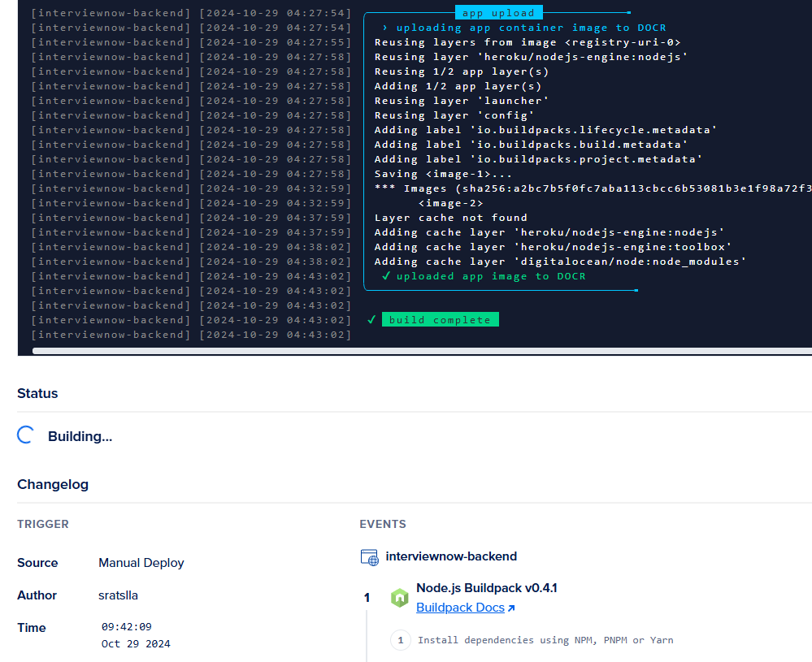Click the timeline number 1 marker
Screen dimensions: 812x662
click(x=367, y=598)
